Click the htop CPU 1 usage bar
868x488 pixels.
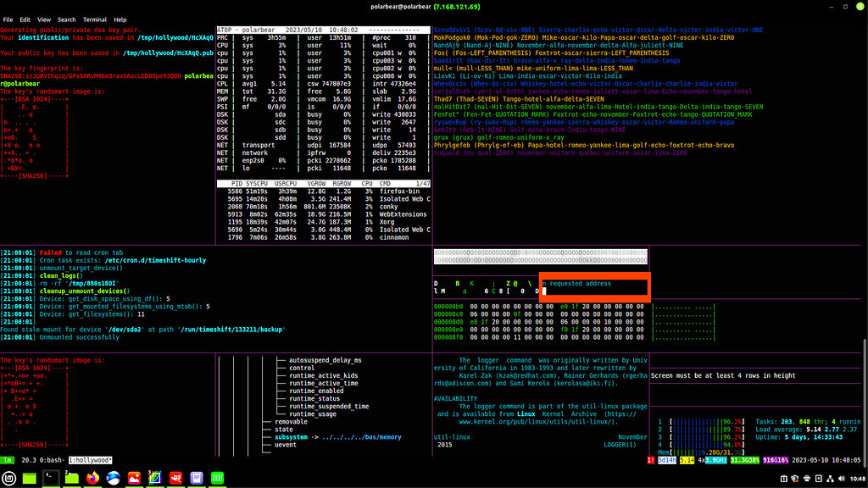(x=701, y=422)
